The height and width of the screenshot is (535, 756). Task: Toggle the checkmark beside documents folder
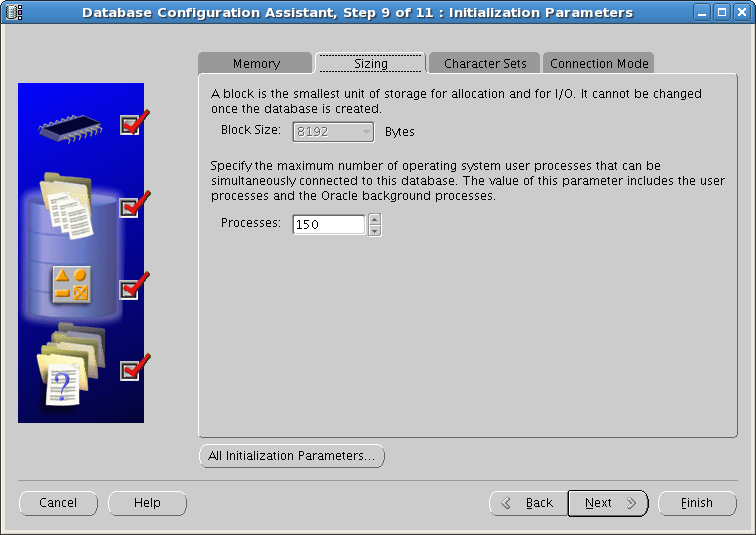[131, 207]
